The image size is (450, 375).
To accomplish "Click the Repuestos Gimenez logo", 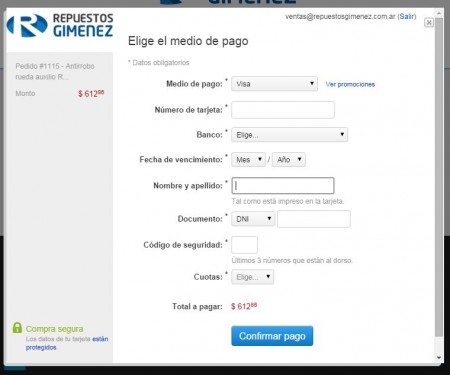I will point(60,25).
